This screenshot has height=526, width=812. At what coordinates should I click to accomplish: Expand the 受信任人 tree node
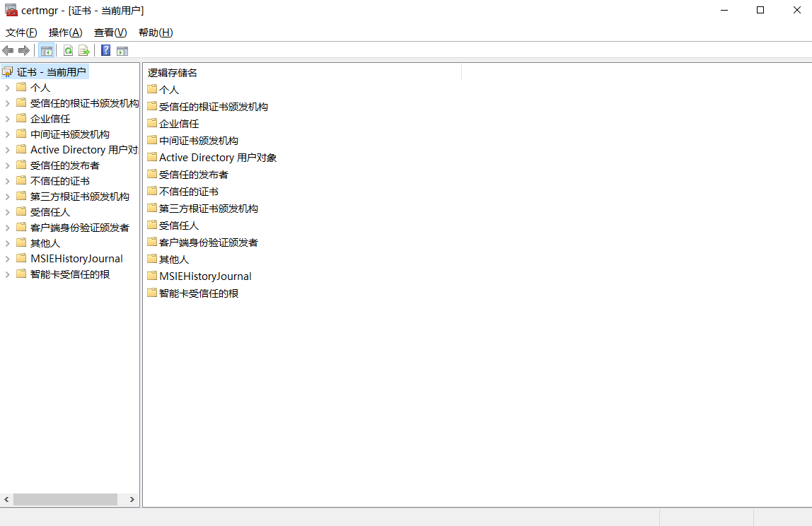[7, 212]
